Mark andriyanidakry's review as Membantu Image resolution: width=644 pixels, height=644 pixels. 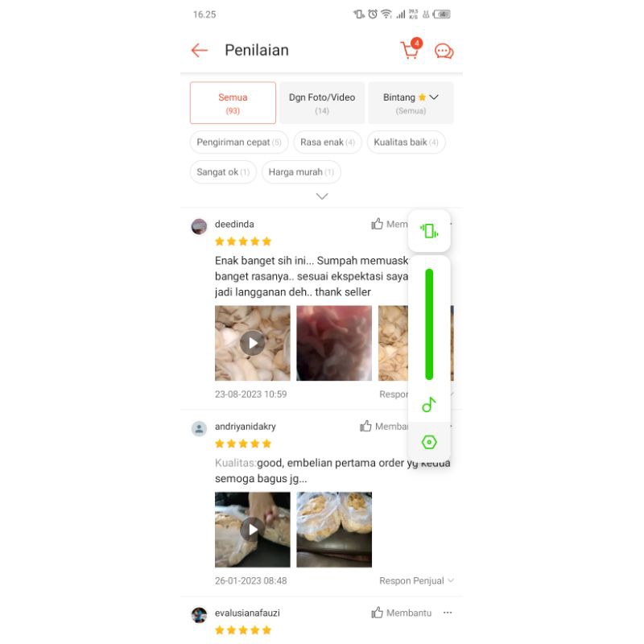pyautogui.click(x=384, y=427)
